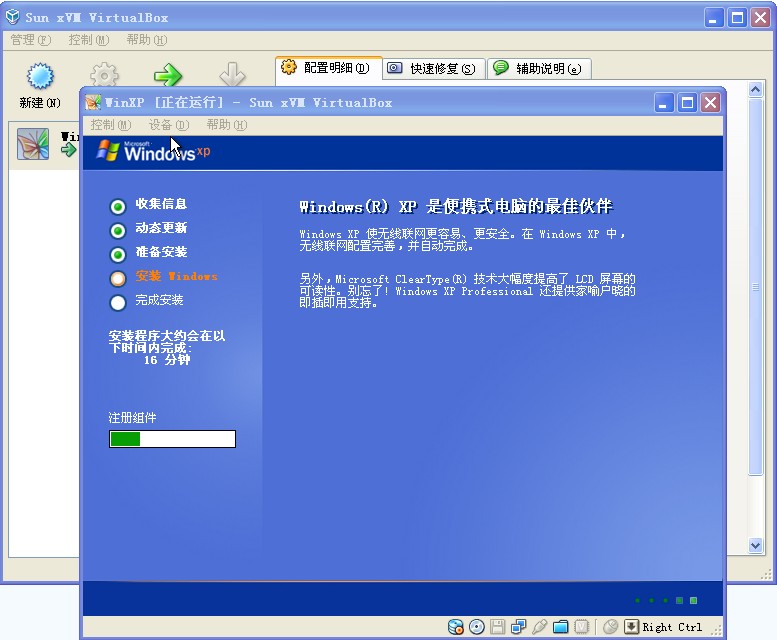
Task: Click the Windows XP flag logo
Action: [108, 151]
